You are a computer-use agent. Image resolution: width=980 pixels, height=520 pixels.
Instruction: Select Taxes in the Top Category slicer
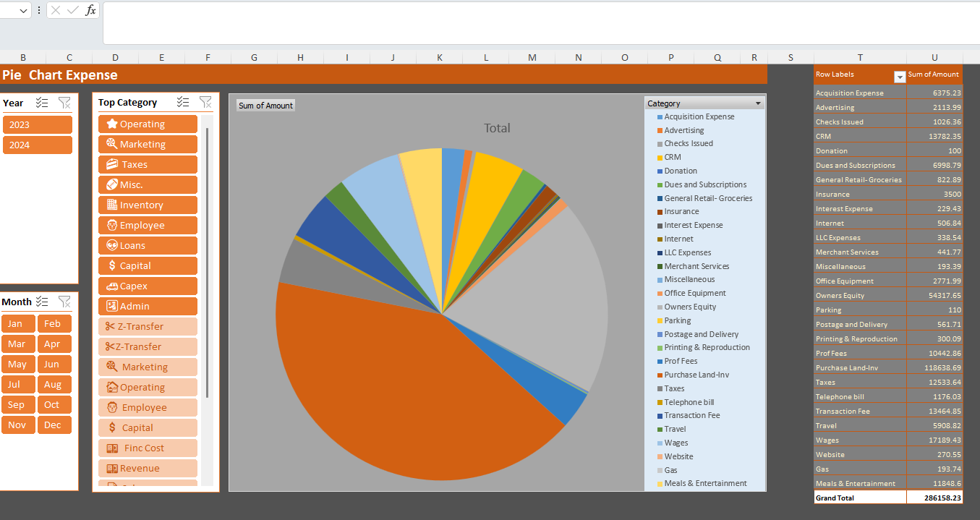(x=148, y=164)
